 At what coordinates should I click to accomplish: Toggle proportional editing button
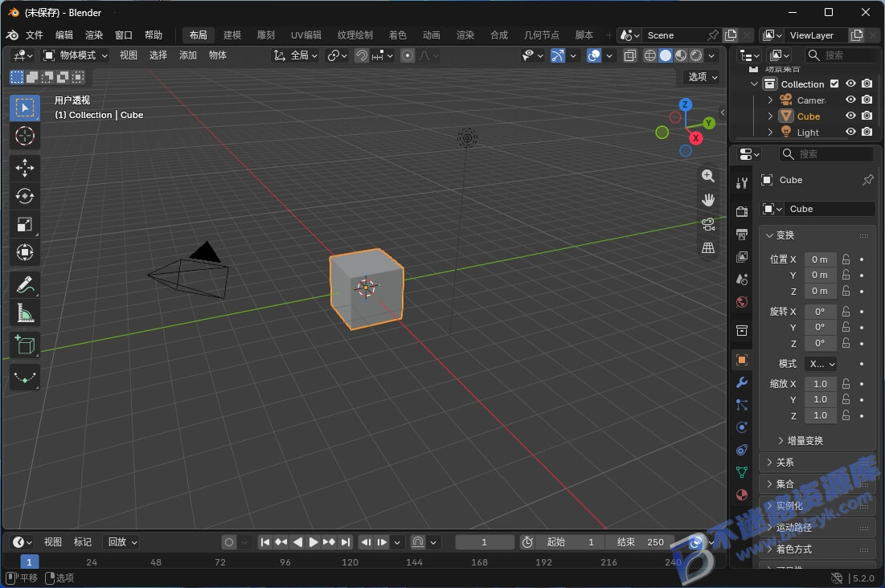(407, 55)
